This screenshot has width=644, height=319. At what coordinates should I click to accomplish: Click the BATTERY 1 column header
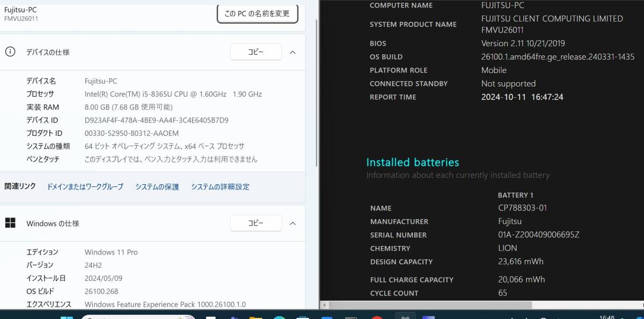click(x=515, y=195)
